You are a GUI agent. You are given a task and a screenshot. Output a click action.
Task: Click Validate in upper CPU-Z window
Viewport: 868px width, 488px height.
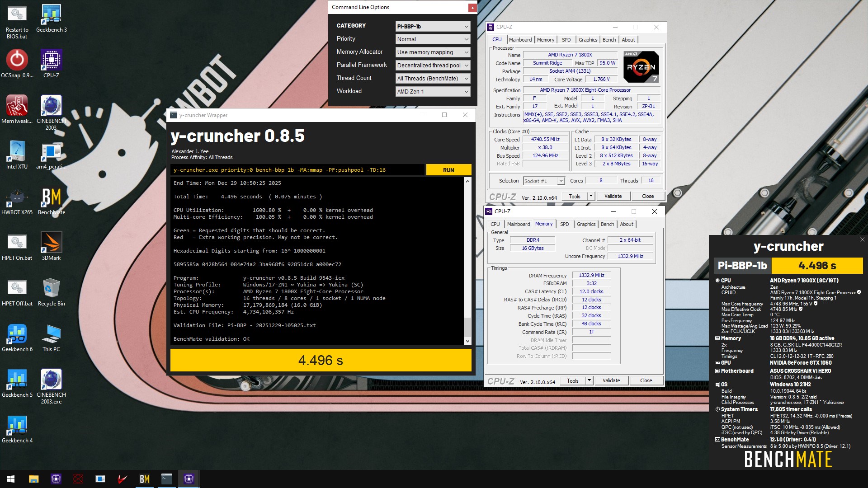(x=613, y=196)
